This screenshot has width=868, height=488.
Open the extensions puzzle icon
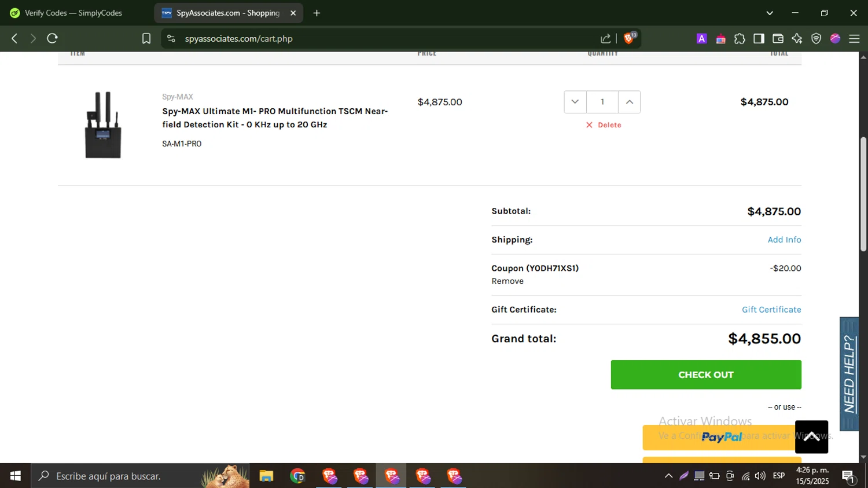pos(740,39)
